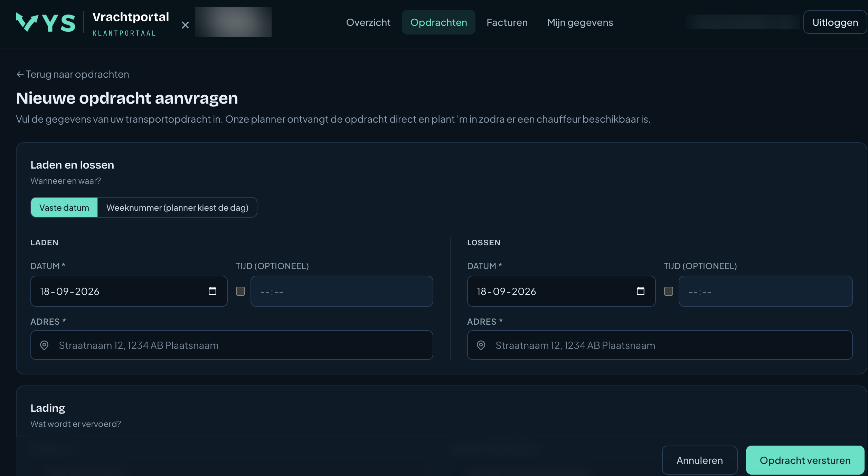Log out with the Uitloggen button

[x=835, y=22]
